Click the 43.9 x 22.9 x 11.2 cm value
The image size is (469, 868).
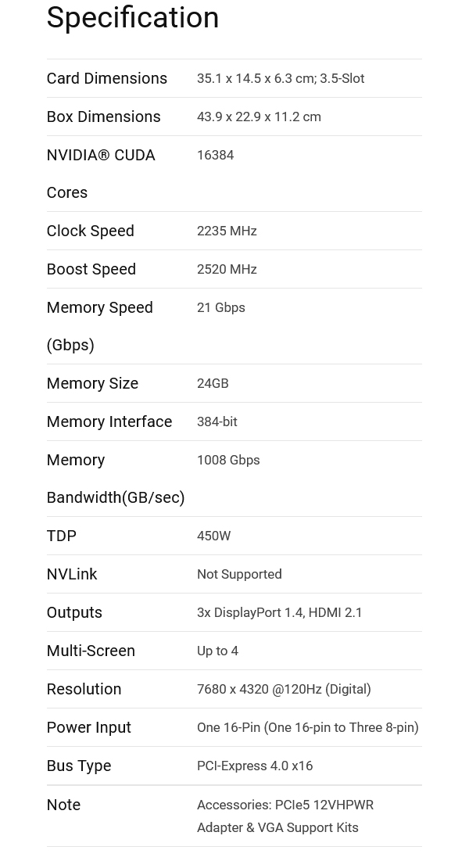[x=259, y=117]
